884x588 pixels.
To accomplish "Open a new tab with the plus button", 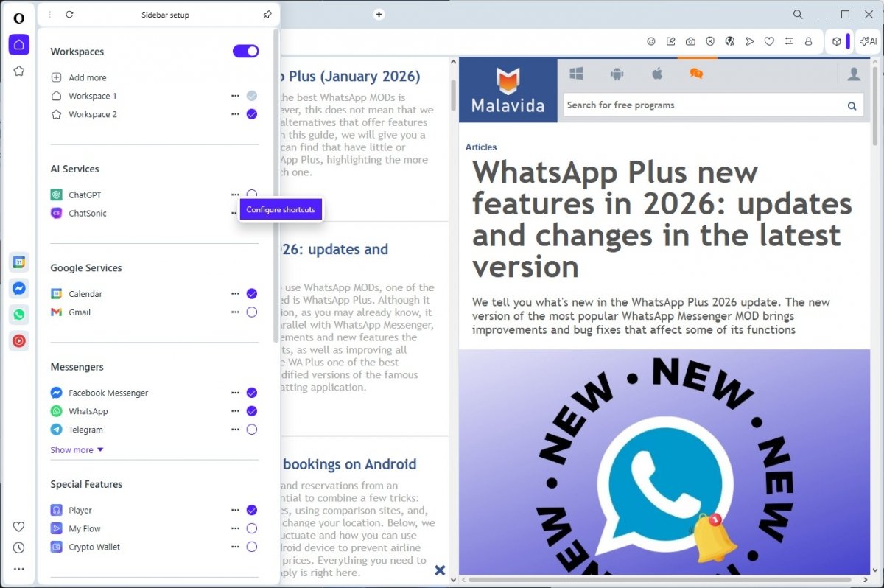I will click(379, 15).
